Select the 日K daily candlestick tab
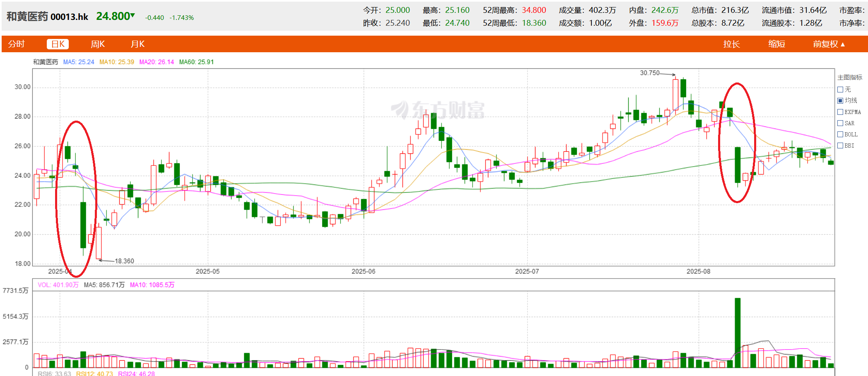 (x=58, y=44)
